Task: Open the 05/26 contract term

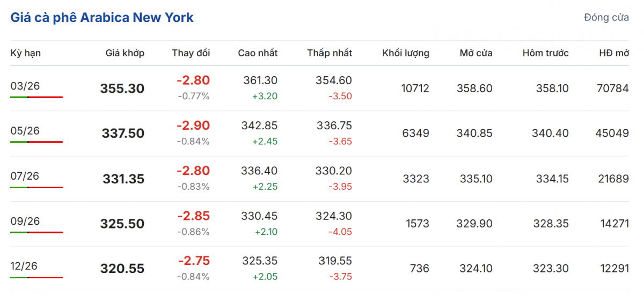Action: point(25,131)
